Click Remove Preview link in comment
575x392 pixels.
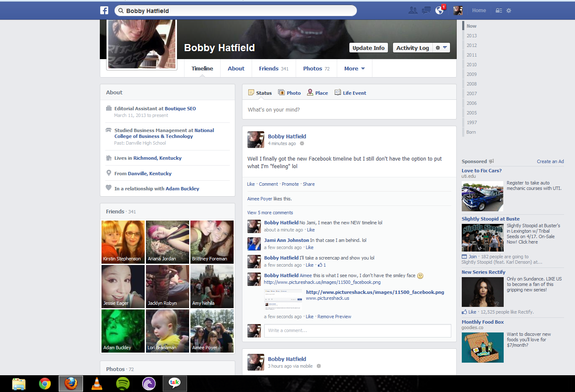(x=334, y=317)
